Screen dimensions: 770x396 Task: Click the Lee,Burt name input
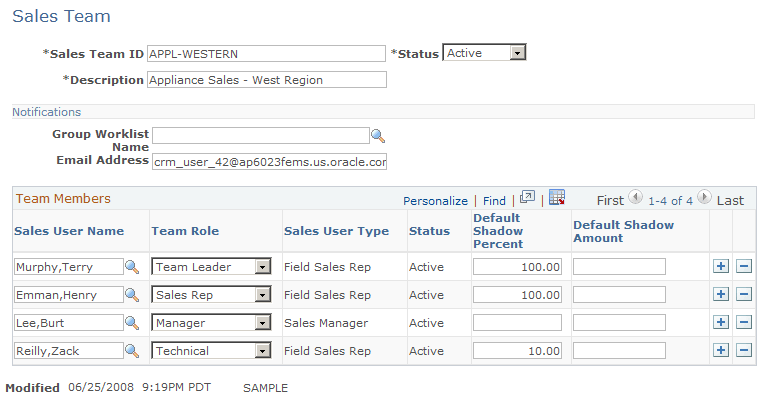69,323
